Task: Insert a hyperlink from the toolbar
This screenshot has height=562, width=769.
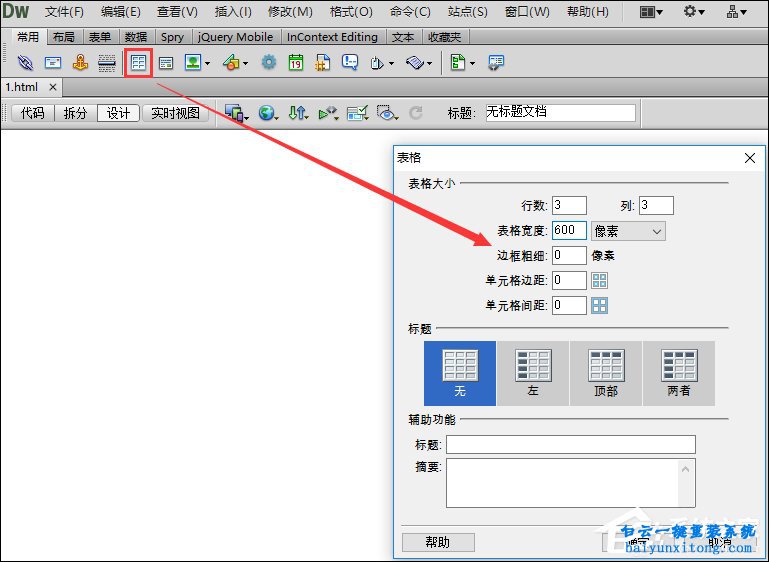Action: coord(25,63)
